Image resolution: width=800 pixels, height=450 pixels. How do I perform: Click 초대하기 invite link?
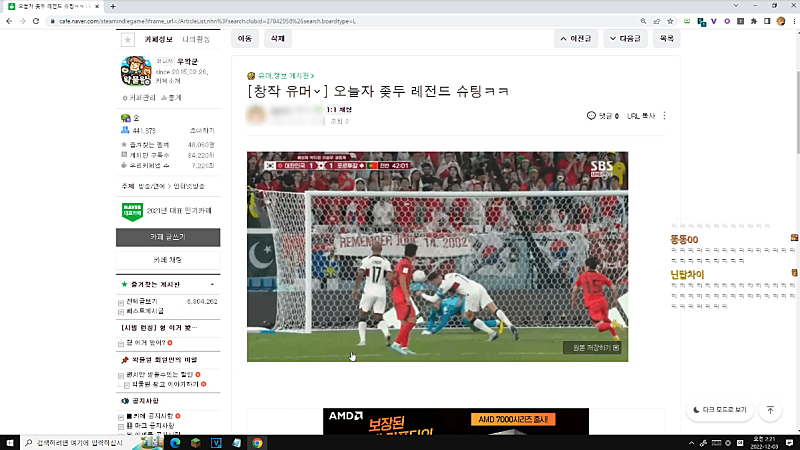[x=202, y=131]
